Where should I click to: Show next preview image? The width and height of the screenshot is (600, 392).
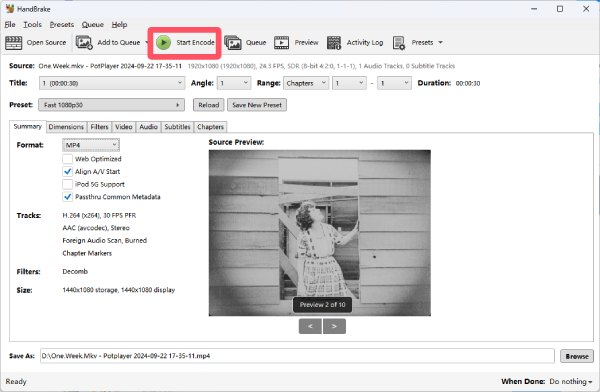[334, 326]
